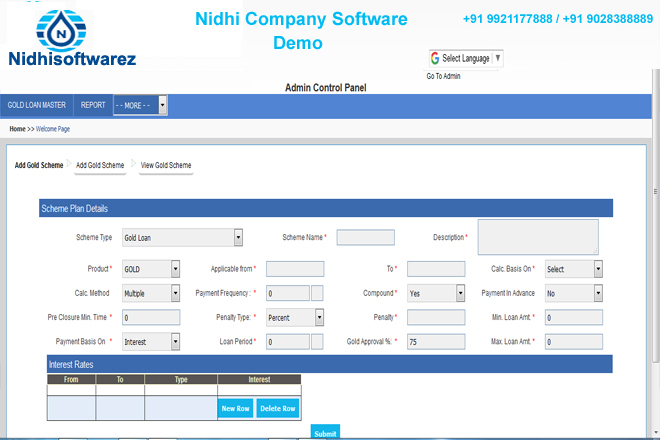The height and width of the screenshot is (440, 660).
Task: Click the Nidhisoftwarez logo
Action: point(72,38)
